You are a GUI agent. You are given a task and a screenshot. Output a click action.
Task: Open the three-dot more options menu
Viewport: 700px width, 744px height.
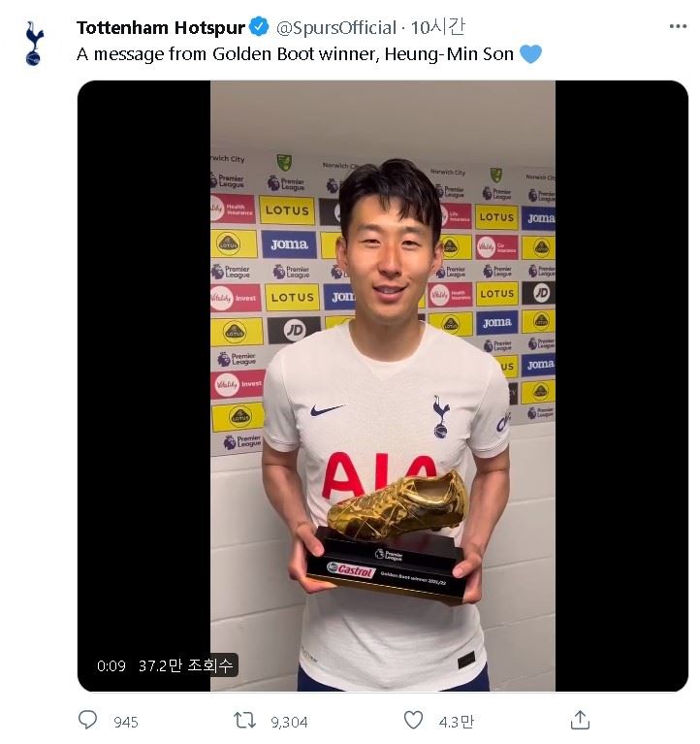pos(678,26)
